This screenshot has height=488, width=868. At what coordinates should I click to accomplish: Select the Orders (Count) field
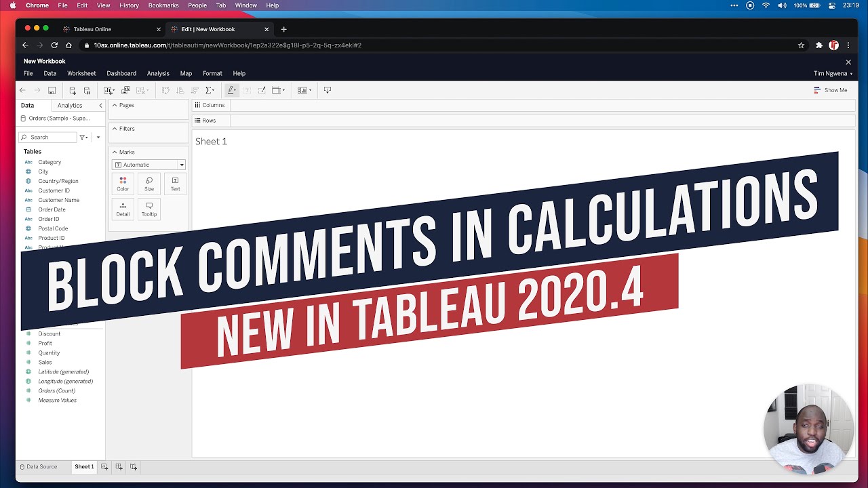[57, 391]
